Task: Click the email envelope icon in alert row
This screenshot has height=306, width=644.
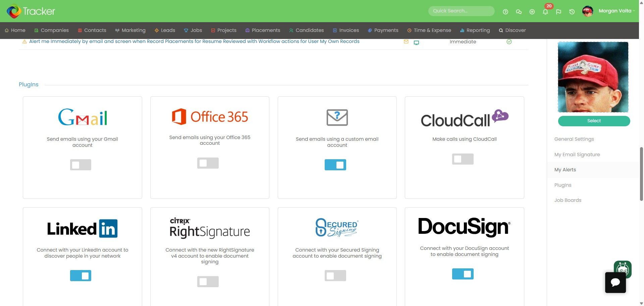Action: (x=406, y=42)
